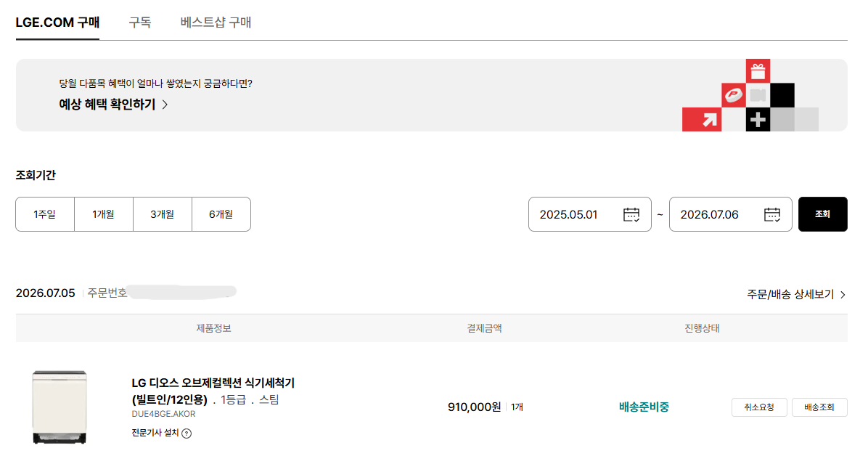Screen dimensions: 868x472
Task: Switch to the 베스트샵 구매 tab
Action: tap(216, 23)
